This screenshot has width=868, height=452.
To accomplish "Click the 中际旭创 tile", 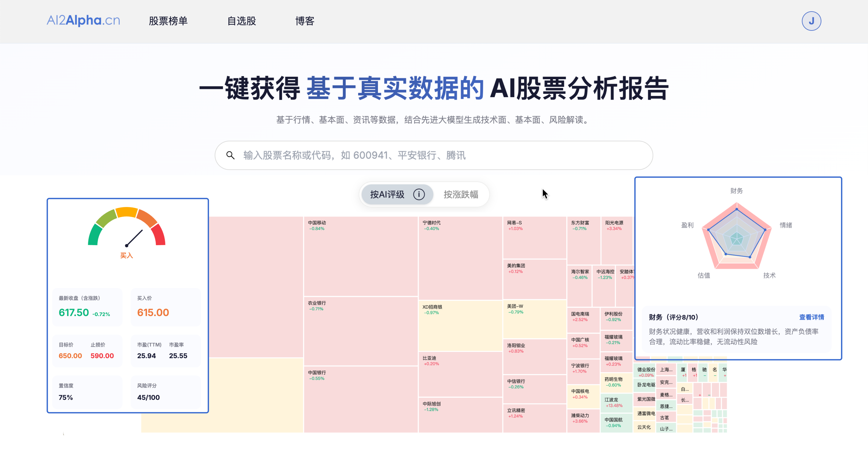I will click(460, 415).
